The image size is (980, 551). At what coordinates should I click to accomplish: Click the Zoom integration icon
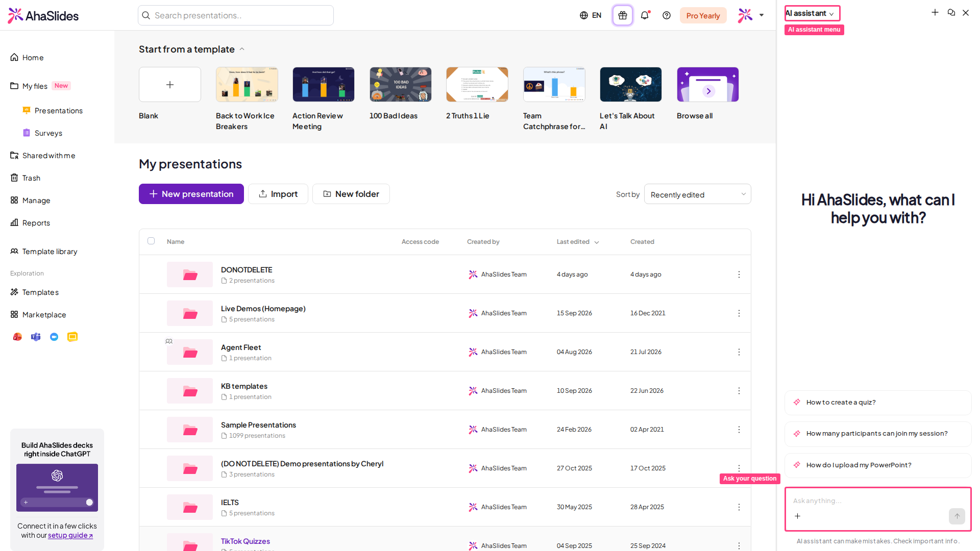point(54,337)
